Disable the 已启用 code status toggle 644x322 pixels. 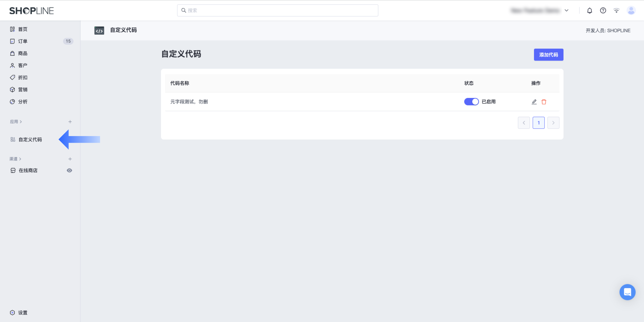click(x=471, y=102)
